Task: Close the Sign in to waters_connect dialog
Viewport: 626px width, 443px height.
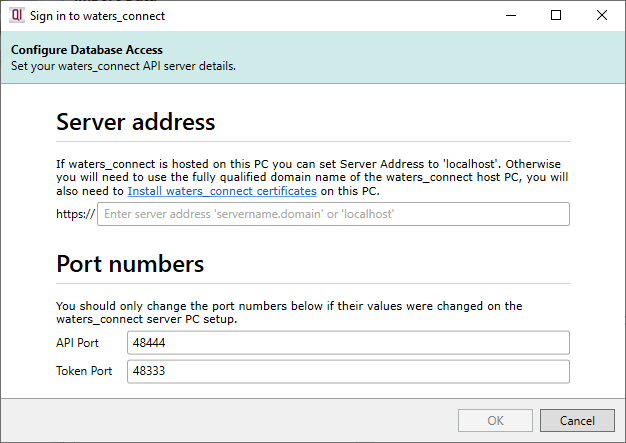Action: (602, 15)
